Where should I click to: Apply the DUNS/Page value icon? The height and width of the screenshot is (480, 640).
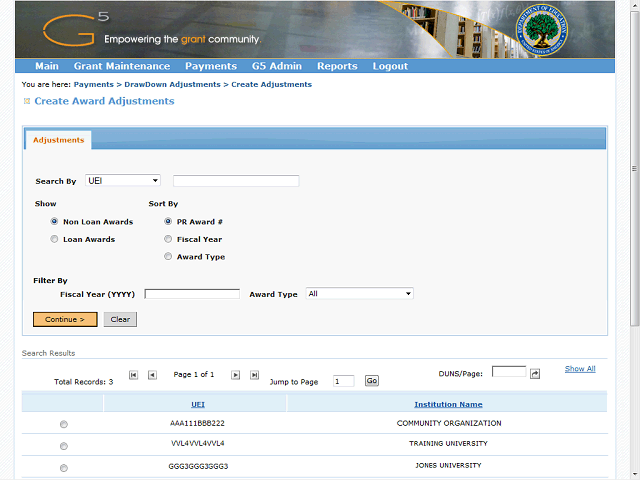coord(535,373)
